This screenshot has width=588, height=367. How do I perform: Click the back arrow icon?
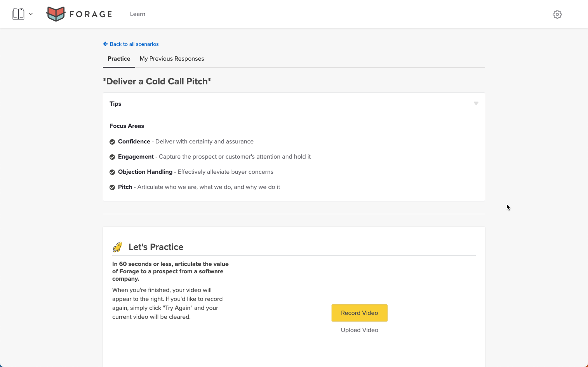tap(105, 44)
